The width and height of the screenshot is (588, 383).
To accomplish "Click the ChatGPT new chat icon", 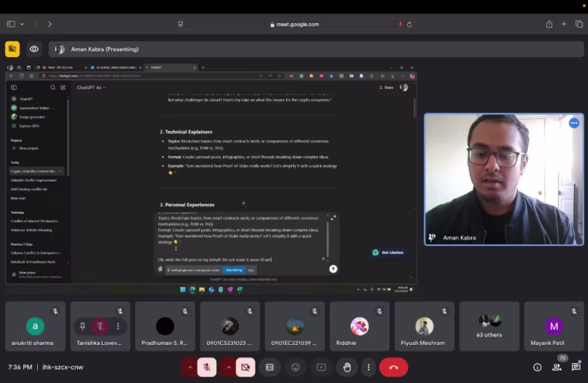I will [63, 87].
